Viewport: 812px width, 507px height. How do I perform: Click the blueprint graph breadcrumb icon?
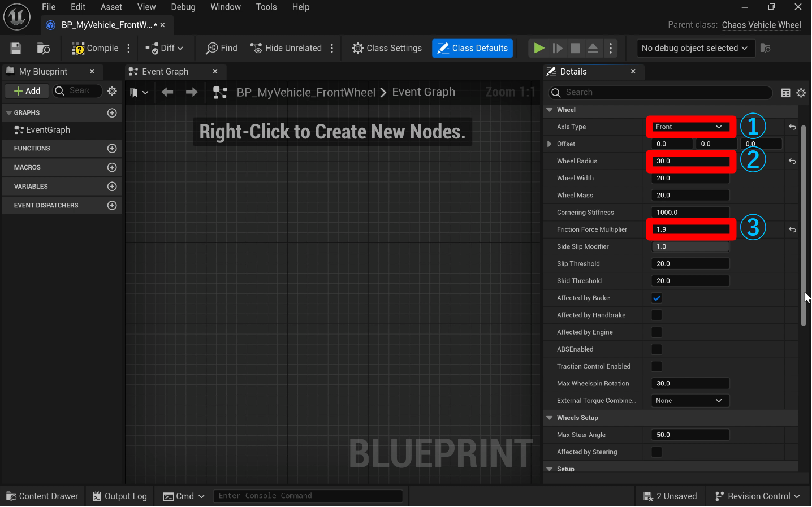pyautogui.click(x=220, y=92)
